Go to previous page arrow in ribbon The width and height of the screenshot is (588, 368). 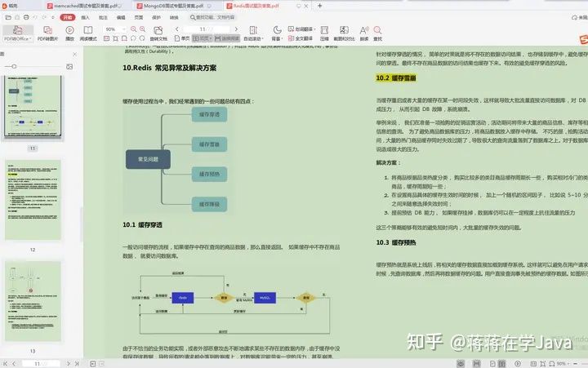click(x=176, y=29)
